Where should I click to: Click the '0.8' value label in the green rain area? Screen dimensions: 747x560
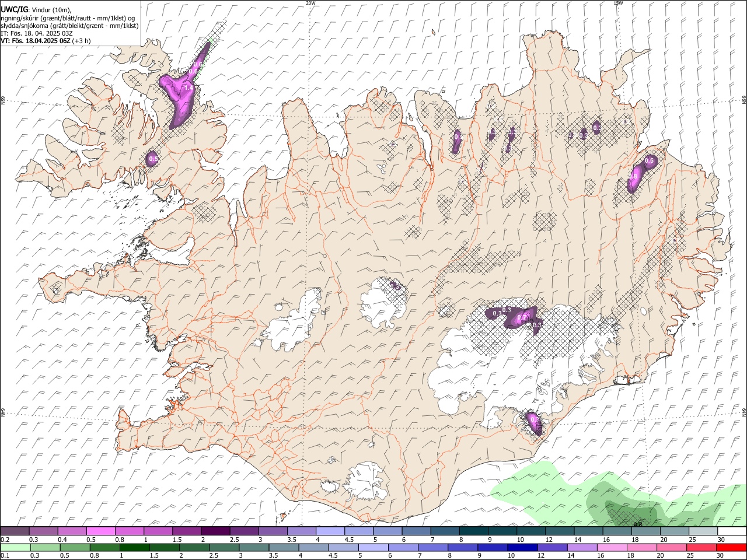637,524
